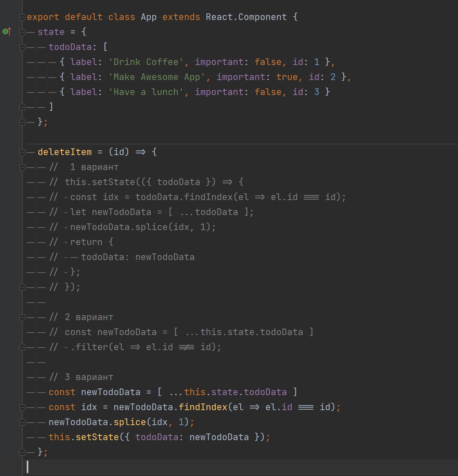This screenshot has width=458, height=476.
Task: Click the 'App' class name
Action: (148, 17)
